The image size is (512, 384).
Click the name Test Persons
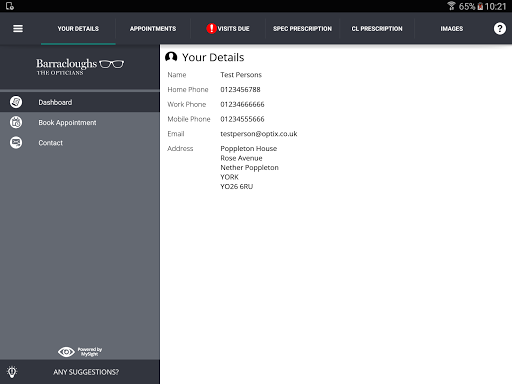click(241, 75)
